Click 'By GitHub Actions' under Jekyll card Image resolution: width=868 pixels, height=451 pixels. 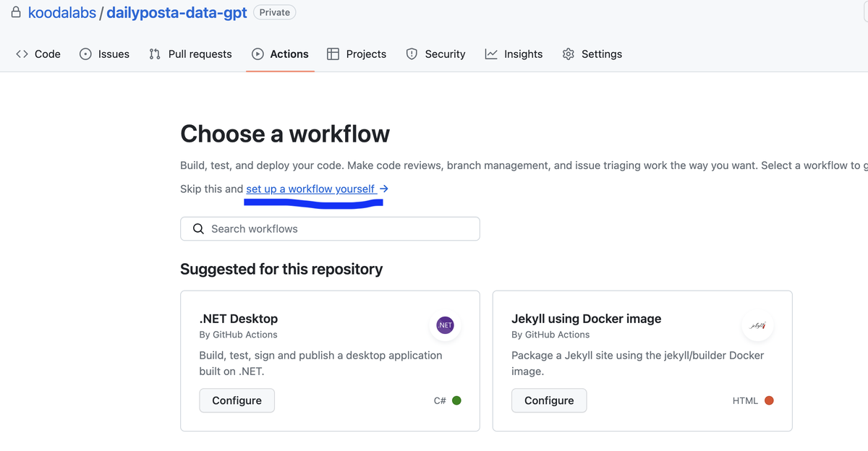coord(550,335)
